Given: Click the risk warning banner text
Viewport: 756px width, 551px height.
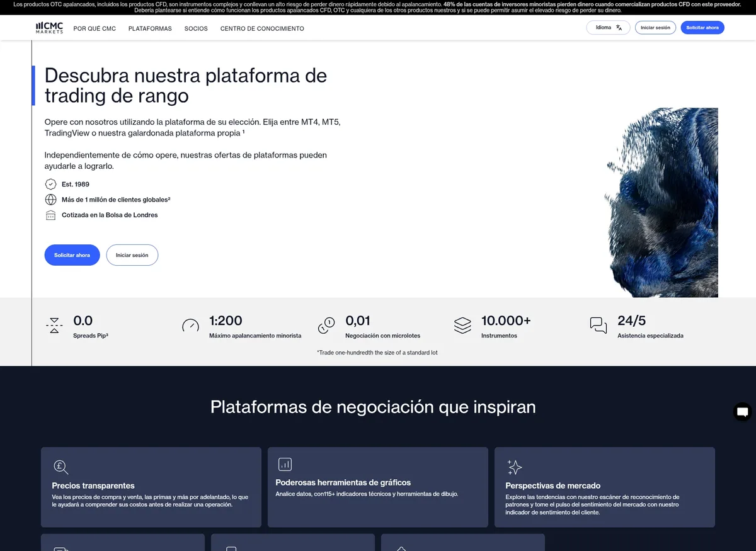Looking at the screenshot, I should (x=378, y=7).
